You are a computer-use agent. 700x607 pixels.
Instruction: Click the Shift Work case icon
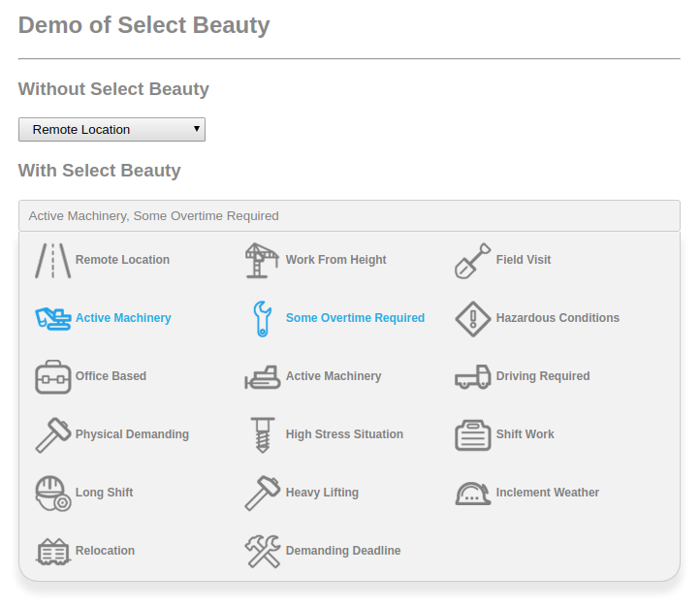(473, 435)
